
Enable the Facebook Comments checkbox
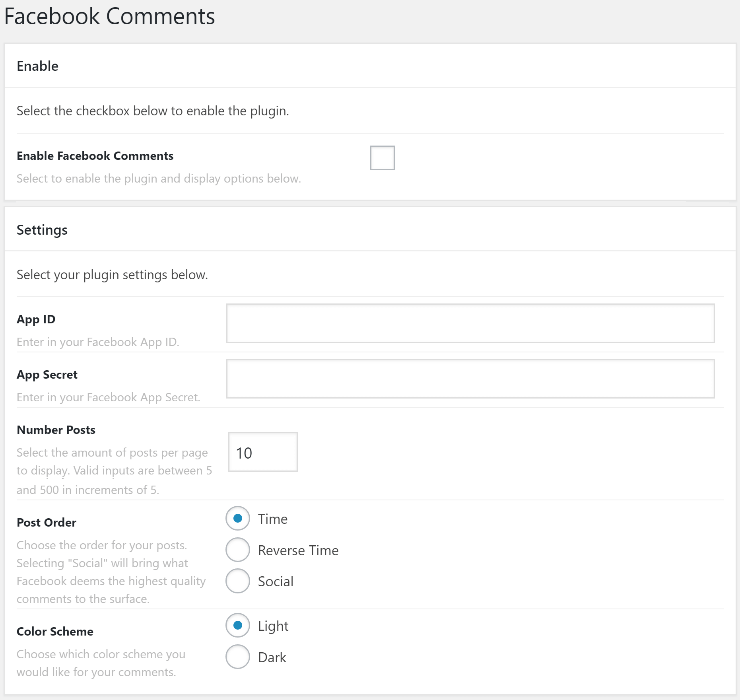[382, 157]
